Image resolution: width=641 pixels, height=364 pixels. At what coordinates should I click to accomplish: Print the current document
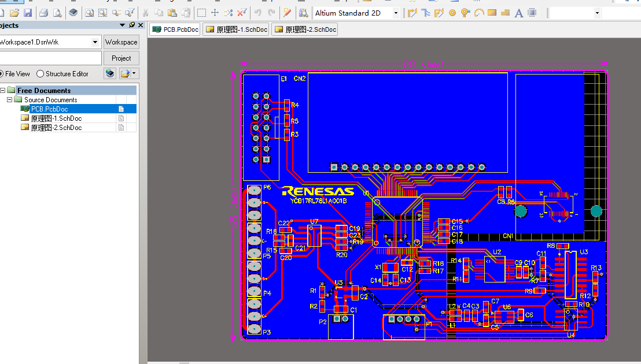tap(44, 13)
